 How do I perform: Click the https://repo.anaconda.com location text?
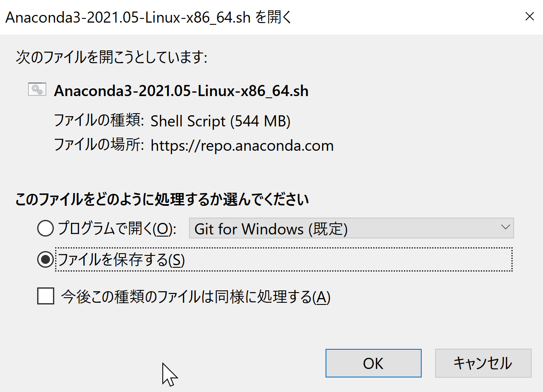[242, 146]
